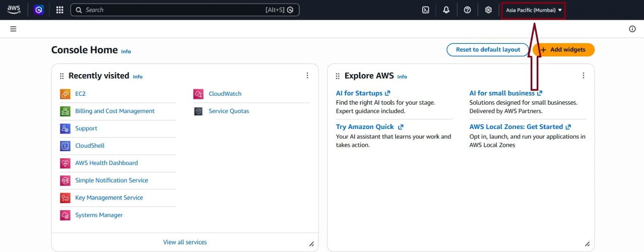Image resolution: width=644 pixels, height=252 pixels.
Task: Open AWS Health Dashboard
Action: pos(106,163)
